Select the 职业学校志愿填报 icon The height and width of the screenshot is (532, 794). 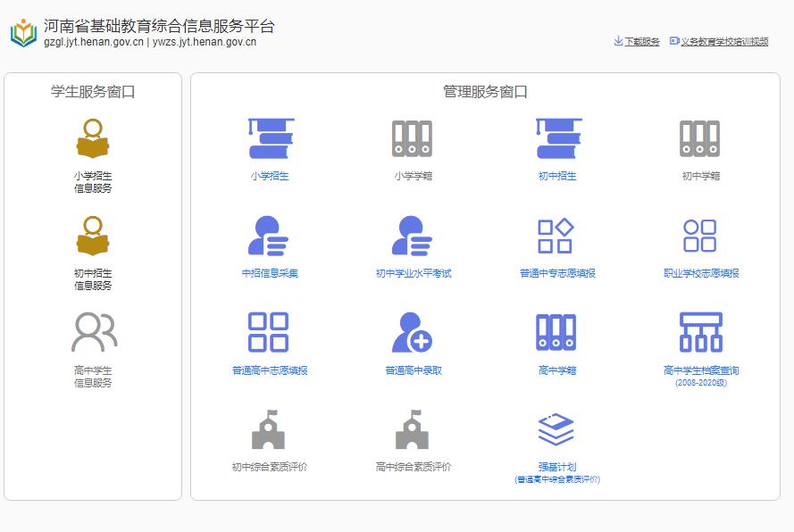tap(700, 237)
